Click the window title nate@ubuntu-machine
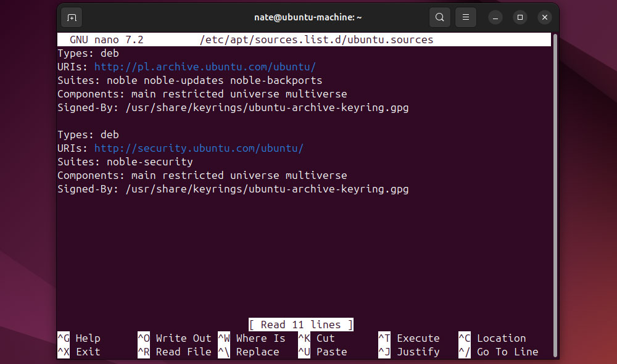 308,17
